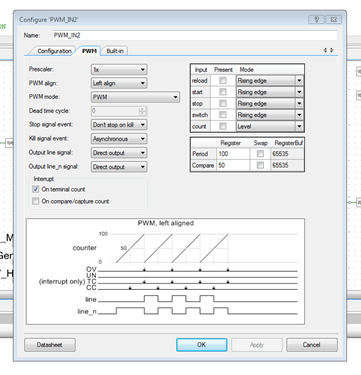Screen dimensions: 361x375
Task: Click Period Register value 100
Action: tap(233, 154)
